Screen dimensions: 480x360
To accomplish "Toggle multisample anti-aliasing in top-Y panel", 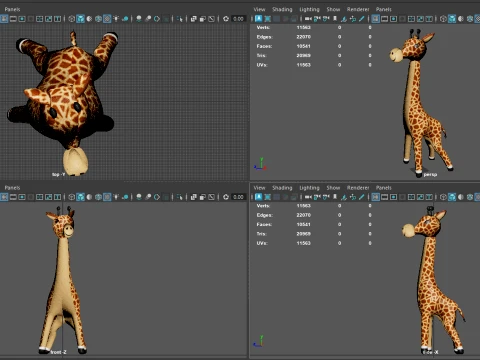I will (x=157, y=19).
